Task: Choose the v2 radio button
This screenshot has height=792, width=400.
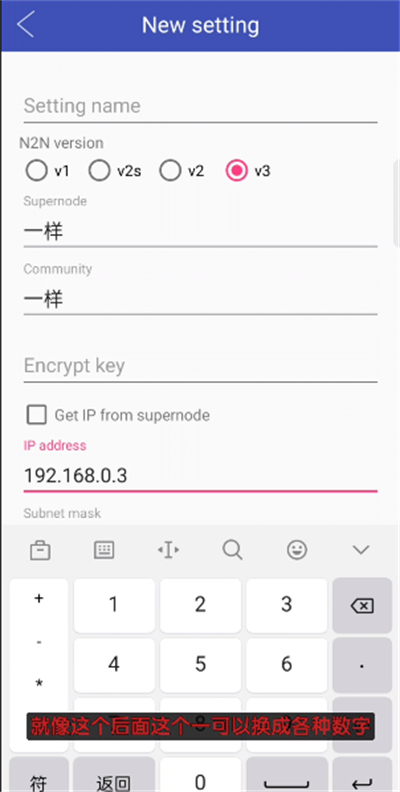Action: 182,171
